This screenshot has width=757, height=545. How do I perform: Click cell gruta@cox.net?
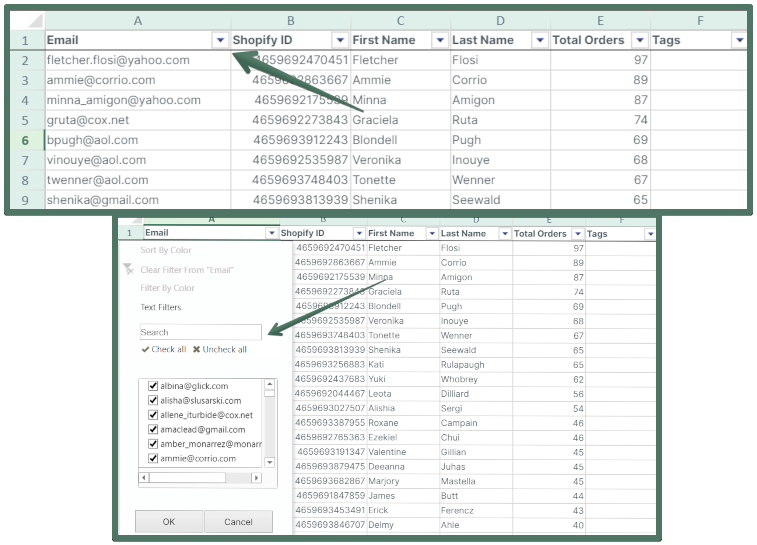pos(138,120)
